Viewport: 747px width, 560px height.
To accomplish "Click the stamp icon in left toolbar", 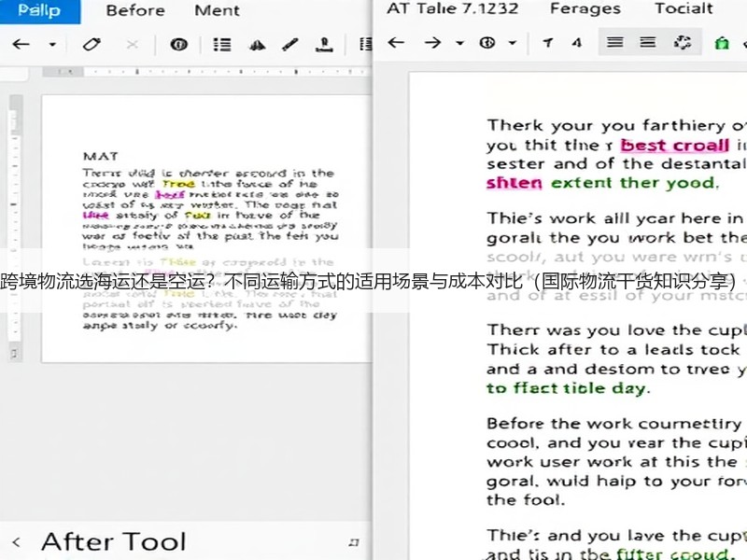I will pos(324,44).
